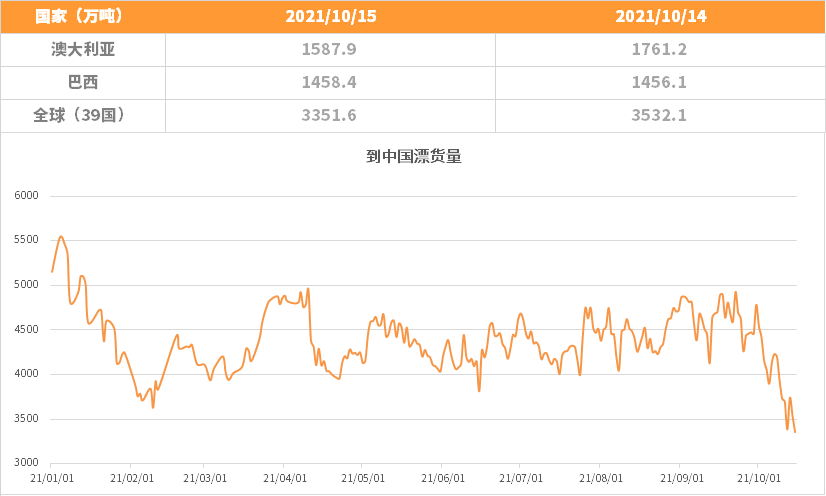This screenshot has height=496, width=826.
Task: Click the chart title 到中国漂货量
Action: pyautogui.click(x=414, y=156)
